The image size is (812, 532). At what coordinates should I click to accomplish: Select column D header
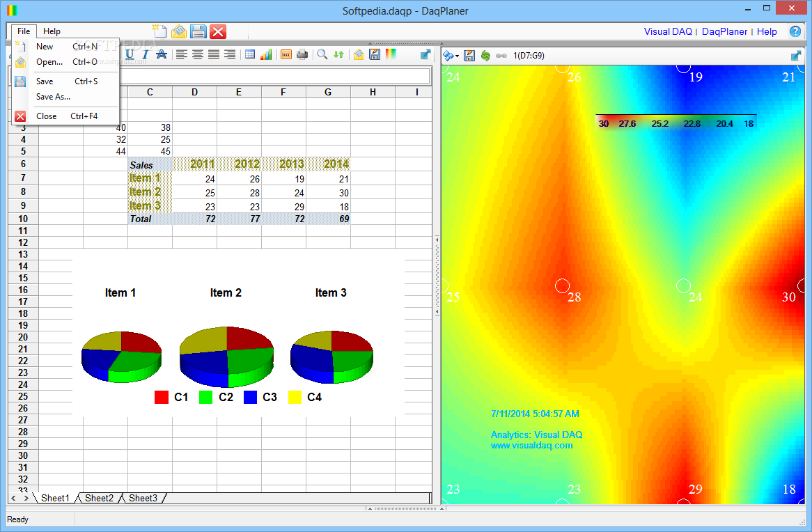click(x=195, y=92)
